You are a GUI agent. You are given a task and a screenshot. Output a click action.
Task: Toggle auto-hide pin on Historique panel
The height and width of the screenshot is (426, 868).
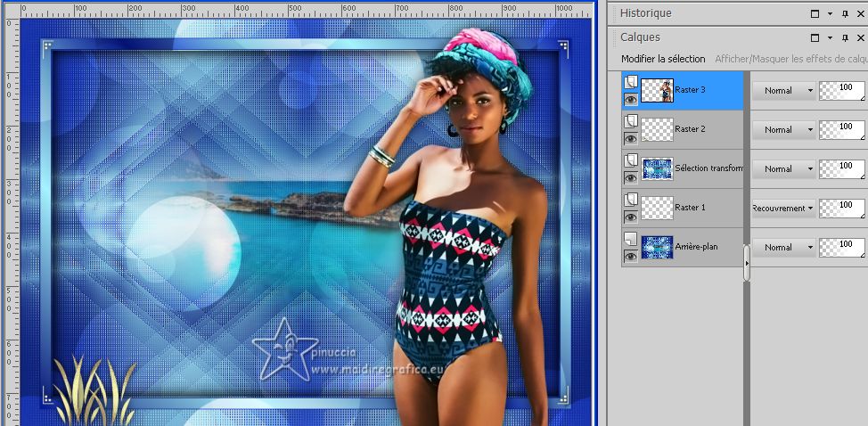[x=845, y=14]
